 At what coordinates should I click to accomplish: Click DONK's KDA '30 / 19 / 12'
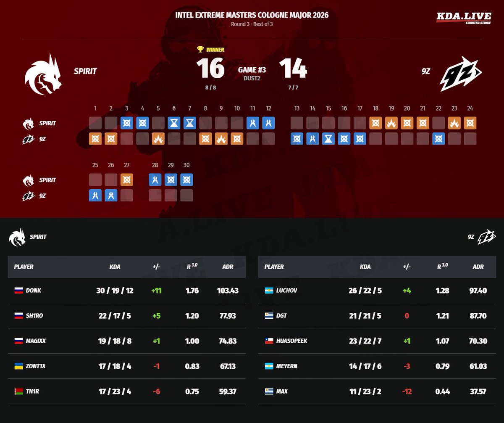point(115,291)
